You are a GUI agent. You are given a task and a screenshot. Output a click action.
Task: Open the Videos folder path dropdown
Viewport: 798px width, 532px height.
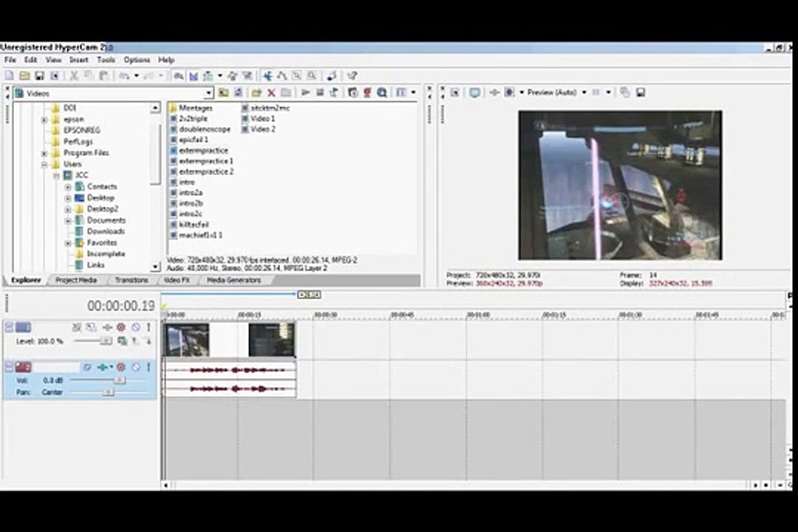(208, 93)
